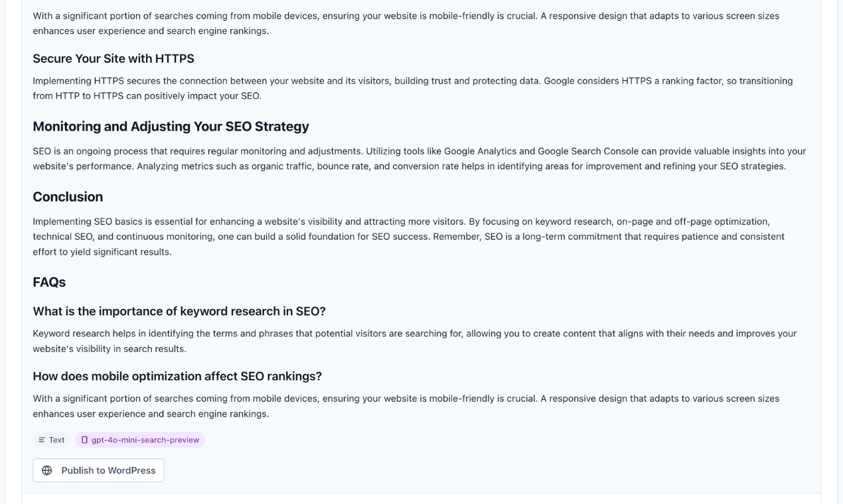Viewport: 843px width, 504px height.
Task: Click the mobile optimization FAQ question heading
Action: coord(177,376)
